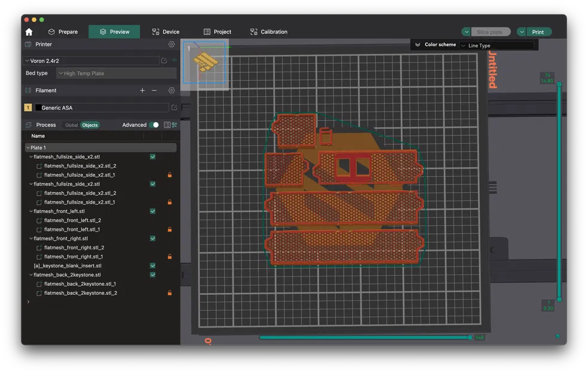Toggle the Advanced mode switch
Screen dimensions: 588x373
(155, 125)
